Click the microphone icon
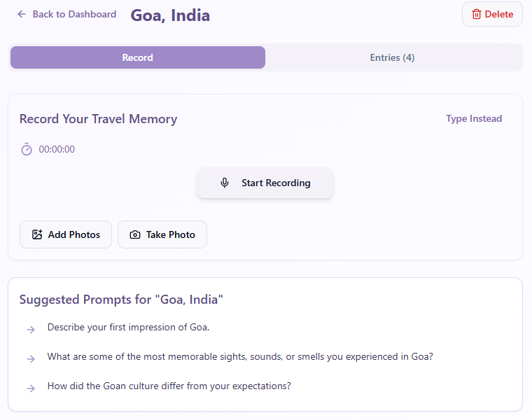This screenshot has width=532, height=420. tap(225, 183)
